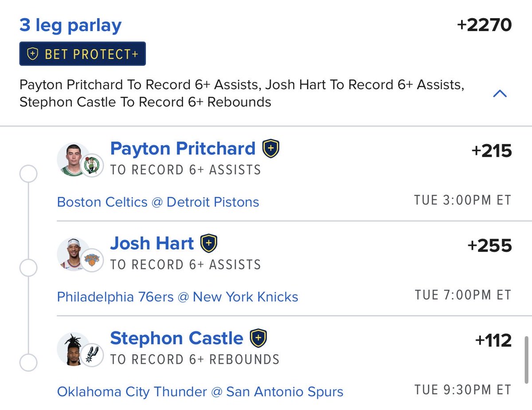Image resolution: width=532 pixels, height=410 pixels.
Task: Collapse the parlay details chevron
Action: tap(500, 93)
